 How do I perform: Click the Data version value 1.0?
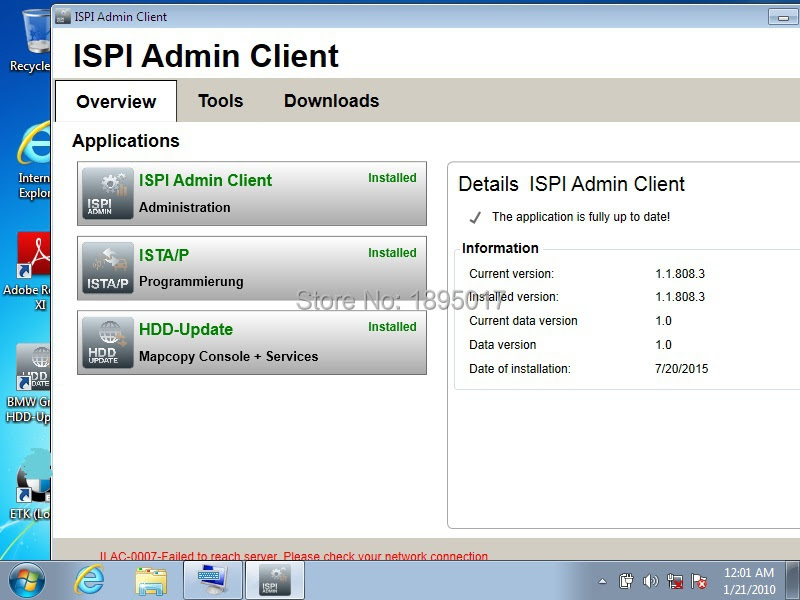click(x=663, y=344)
